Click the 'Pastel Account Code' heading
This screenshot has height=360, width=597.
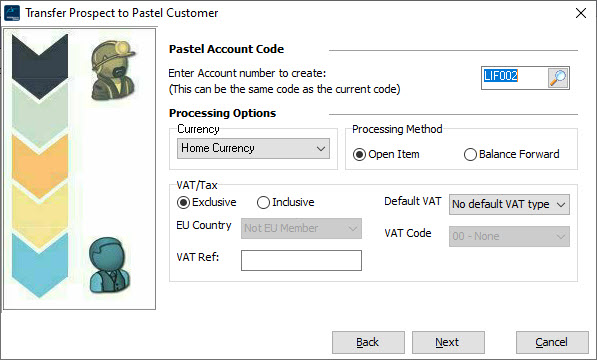pyautogui.click(x=226, y=49)
